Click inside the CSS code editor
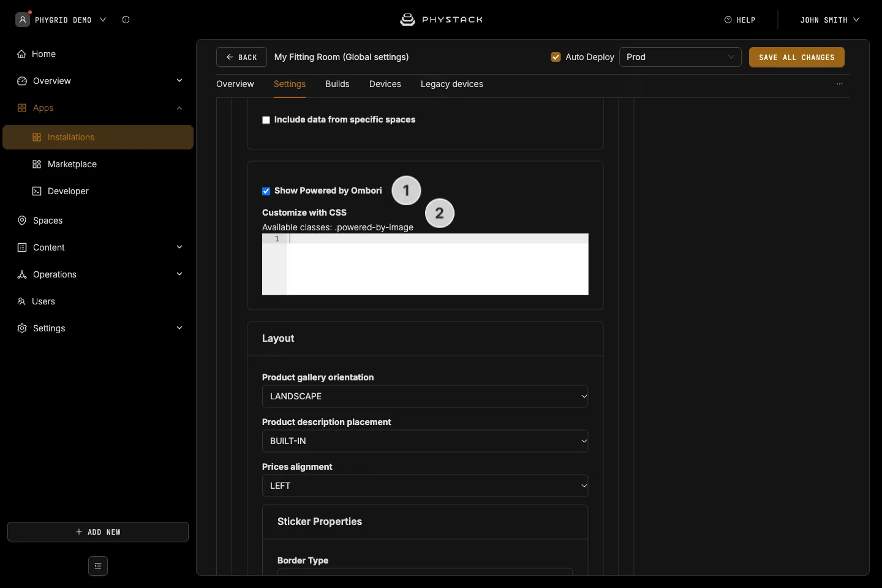 pyautogui.click(x=437, y=264)
